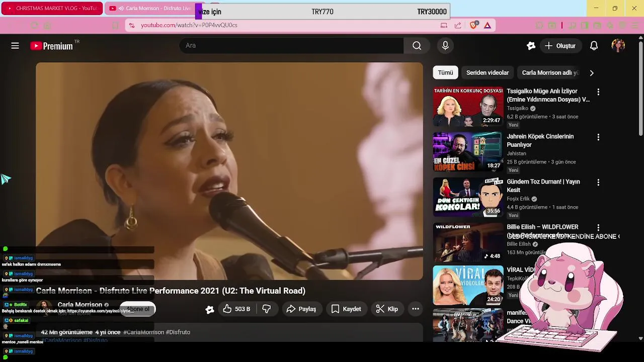Click the share page icon in address bar
This screenshot has height=362, width=644.
[458, 25]
